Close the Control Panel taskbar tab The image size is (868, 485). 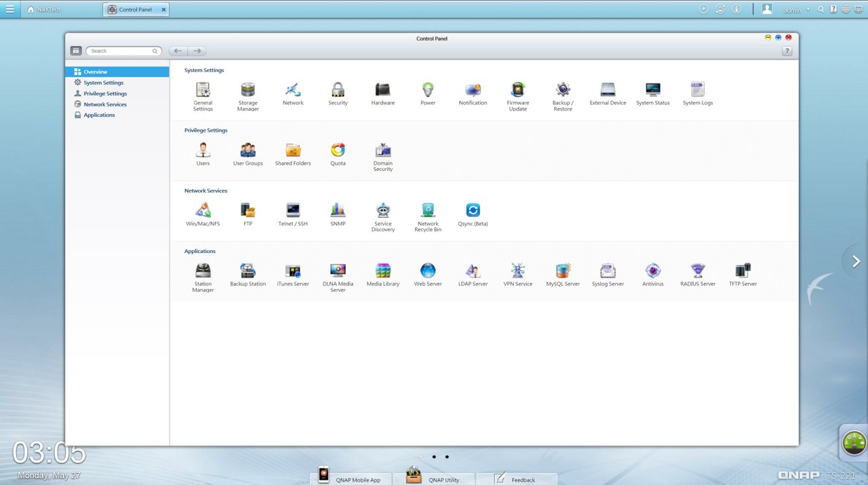163,9
